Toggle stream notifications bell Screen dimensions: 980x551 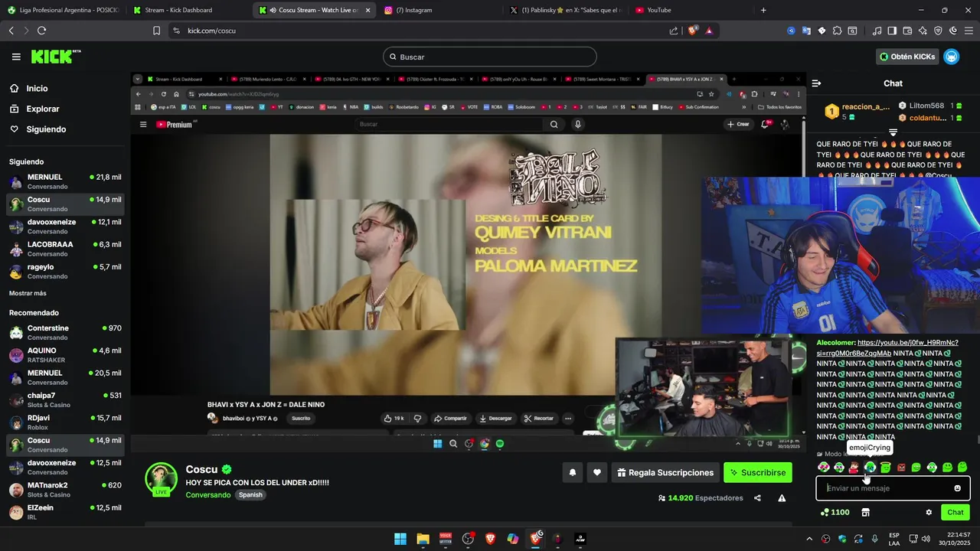[x=572, y=473]
